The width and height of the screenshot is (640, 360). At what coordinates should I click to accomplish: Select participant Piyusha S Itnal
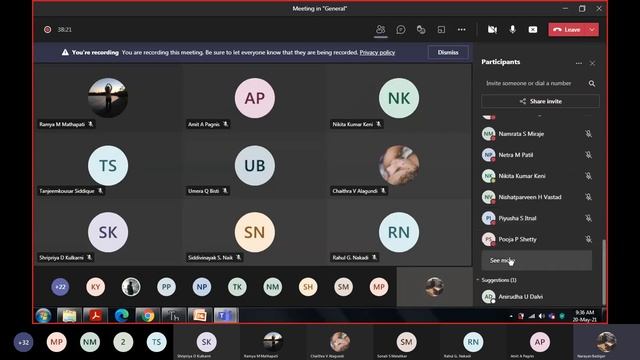pos(537,218)
